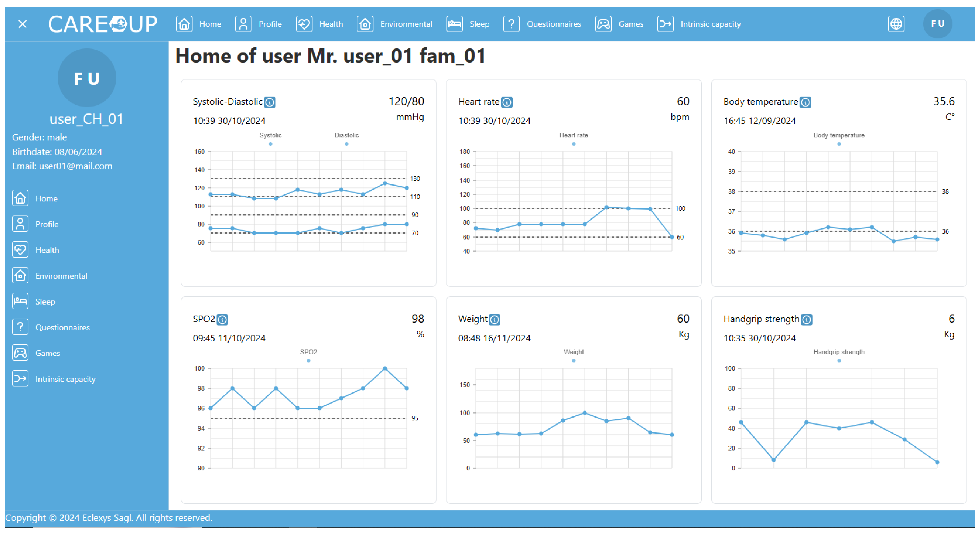Go to Intrinsic capacity top menu
The width and height of the screenshot is (980, 533).
coord(710,24)
